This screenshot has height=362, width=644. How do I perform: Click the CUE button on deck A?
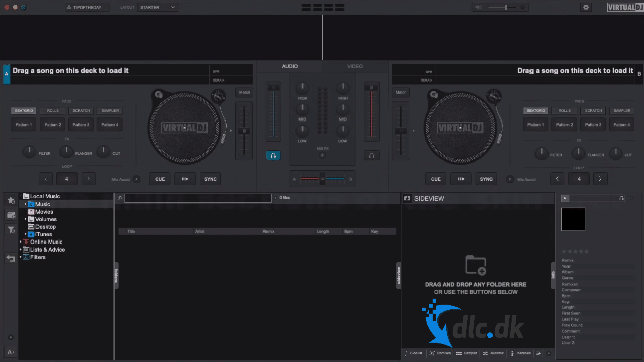point(160,179)
